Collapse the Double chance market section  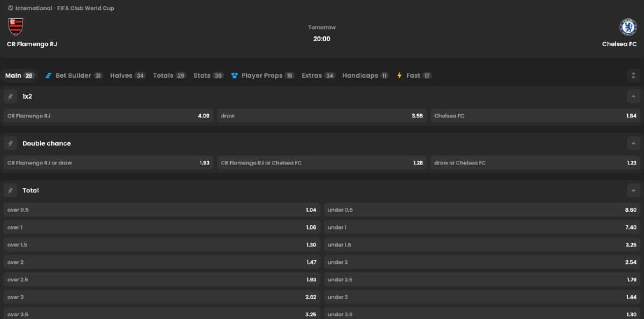coord(633,144)
